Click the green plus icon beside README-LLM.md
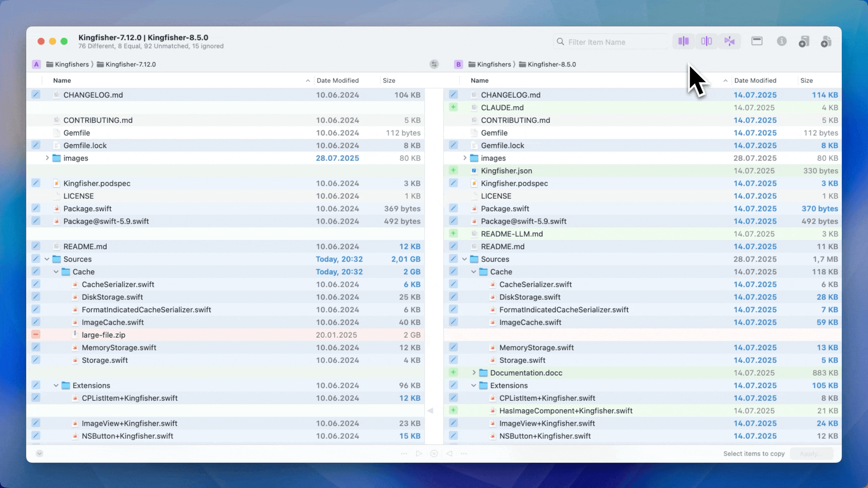The height and width of the screenshot is (488, 868). pyautogui.click(x=453, y=233)
